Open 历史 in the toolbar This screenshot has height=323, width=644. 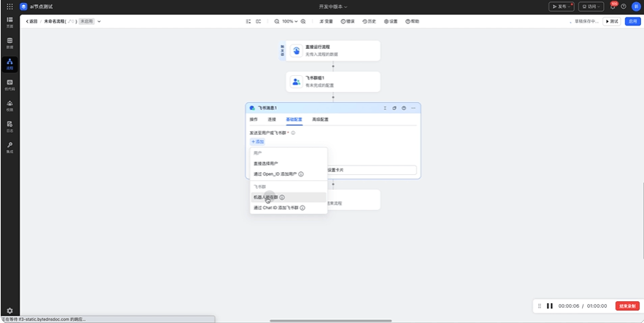369,21
